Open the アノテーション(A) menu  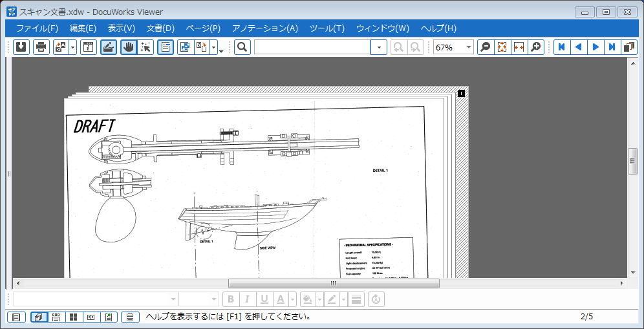point(264,28)
